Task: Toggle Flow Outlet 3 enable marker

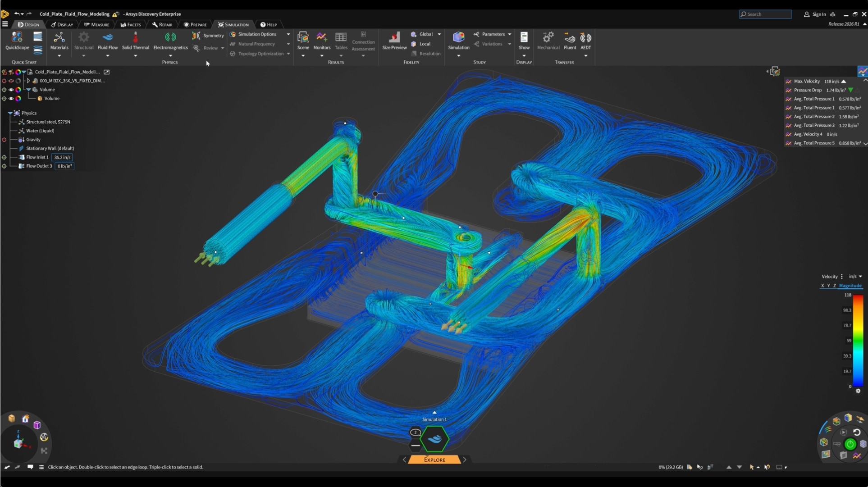Action: point(4,166)
